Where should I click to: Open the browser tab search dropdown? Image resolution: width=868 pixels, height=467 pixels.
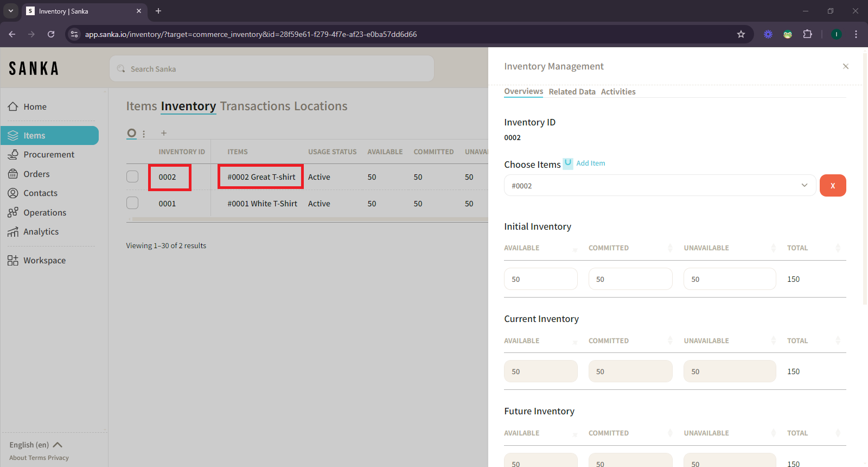click(11, 11)
